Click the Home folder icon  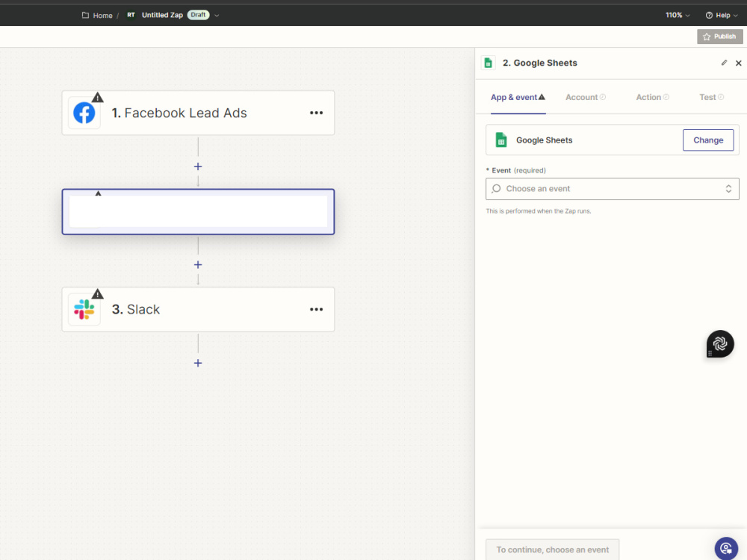pos(85,15)
